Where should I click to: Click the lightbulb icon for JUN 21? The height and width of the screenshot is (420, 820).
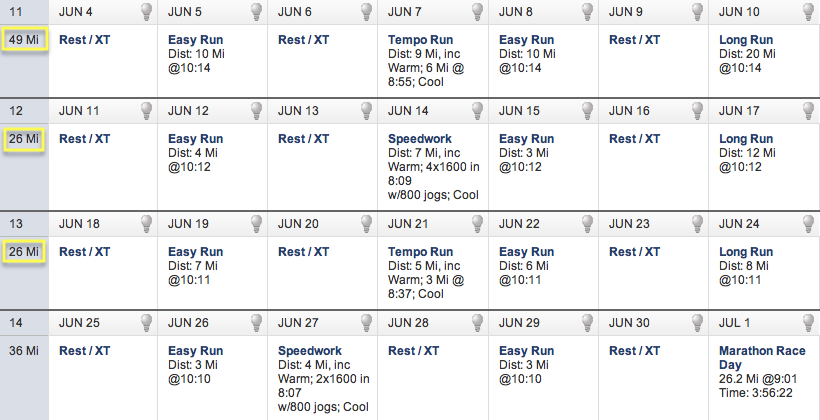coord(477,223)
